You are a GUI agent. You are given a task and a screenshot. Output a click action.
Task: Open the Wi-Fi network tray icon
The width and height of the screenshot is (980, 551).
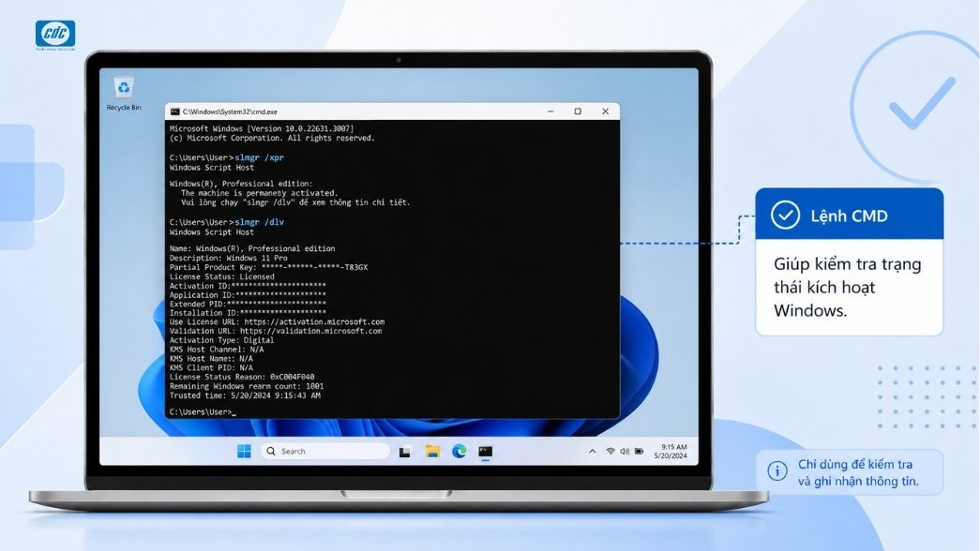point(610,451)
